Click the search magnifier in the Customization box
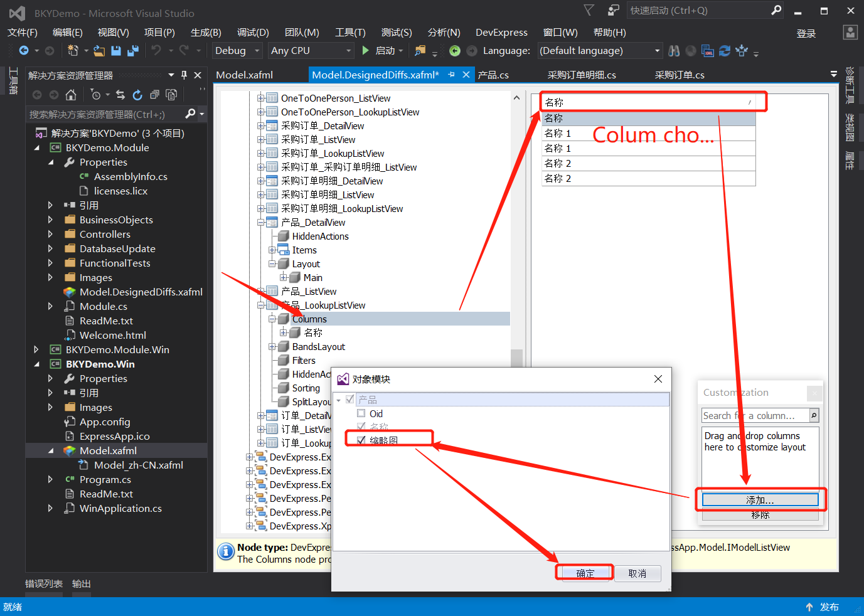864x616 pixels. [x=814, y=415]
